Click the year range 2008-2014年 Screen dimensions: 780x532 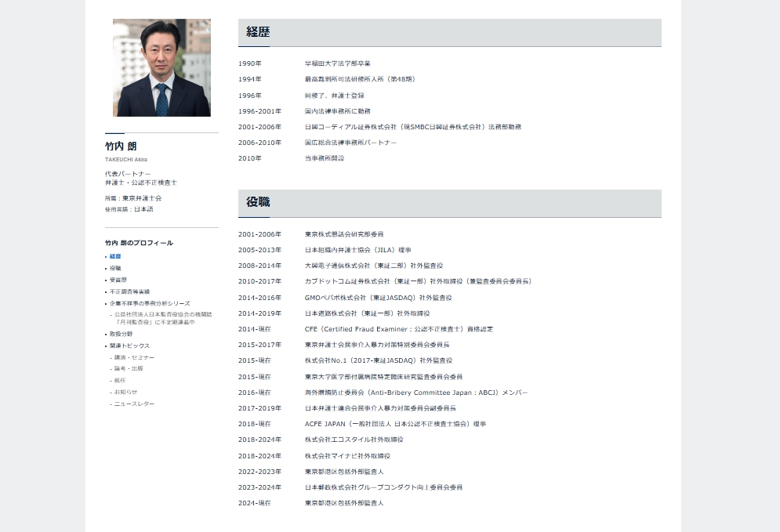[259, 266]
